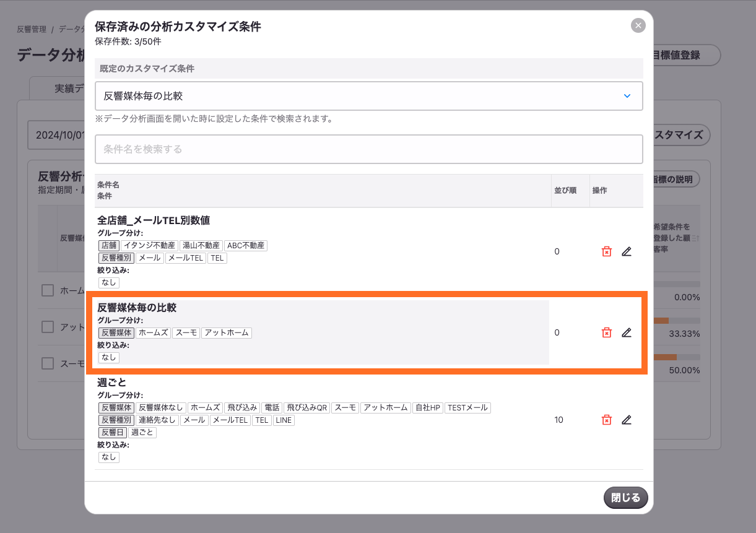Click the 33.33% value in background table
756x533 pixels.
[x=684, y=334]
